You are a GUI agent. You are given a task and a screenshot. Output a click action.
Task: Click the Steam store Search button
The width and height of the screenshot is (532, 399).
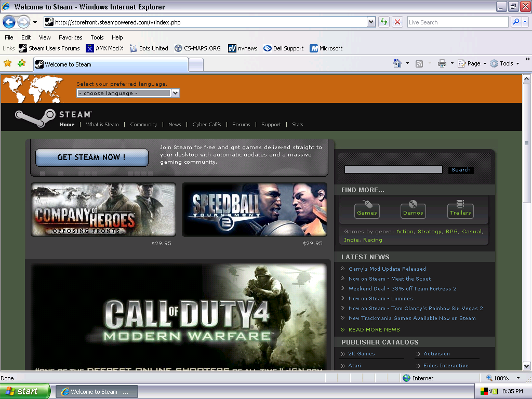coord(461,170)
